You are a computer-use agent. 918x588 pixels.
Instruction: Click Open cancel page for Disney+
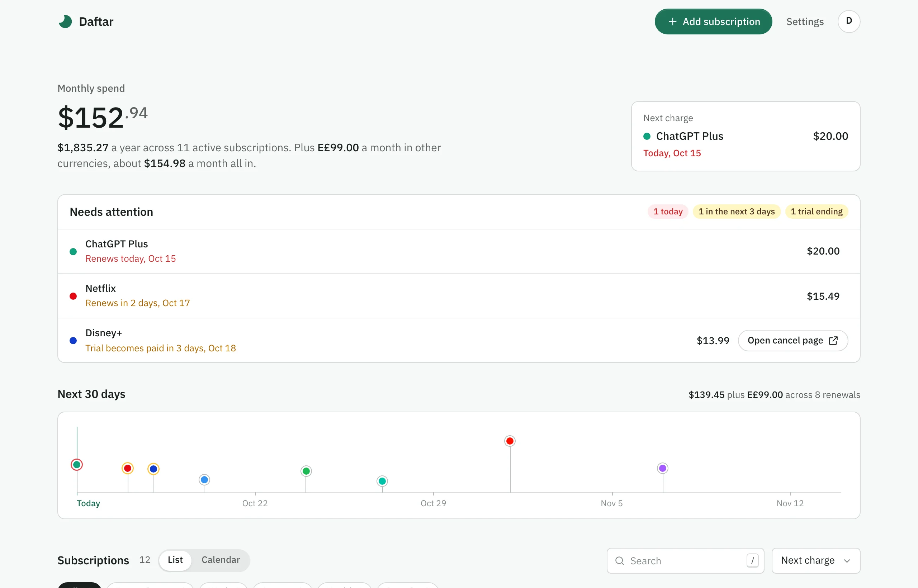(x=793, y=340)
